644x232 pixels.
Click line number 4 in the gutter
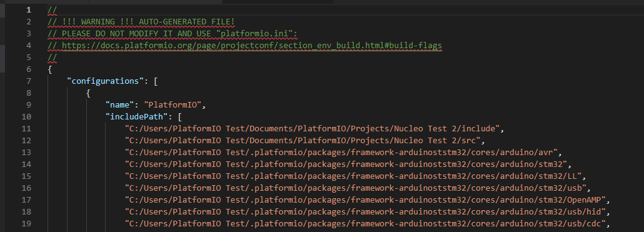point(29,45)
